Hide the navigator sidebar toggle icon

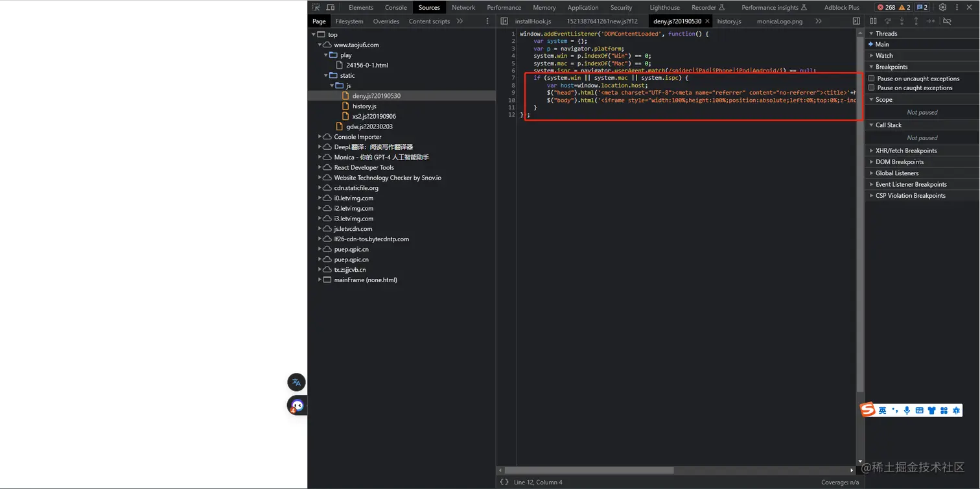pos(504,21)
